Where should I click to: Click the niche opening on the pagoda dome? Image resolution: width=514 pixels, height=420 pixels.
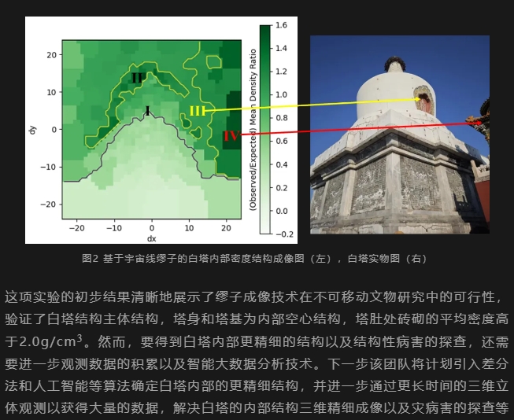coord(424,101)
